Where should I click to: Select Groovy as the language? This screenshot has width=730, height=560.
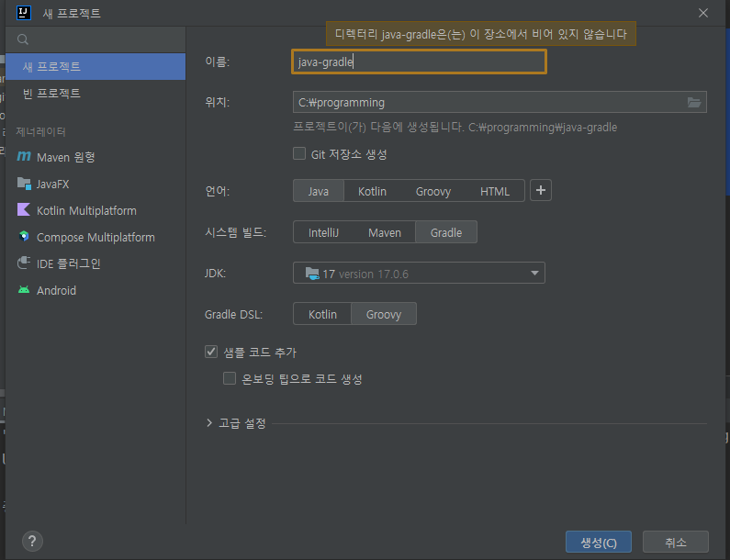coord(433,191)
